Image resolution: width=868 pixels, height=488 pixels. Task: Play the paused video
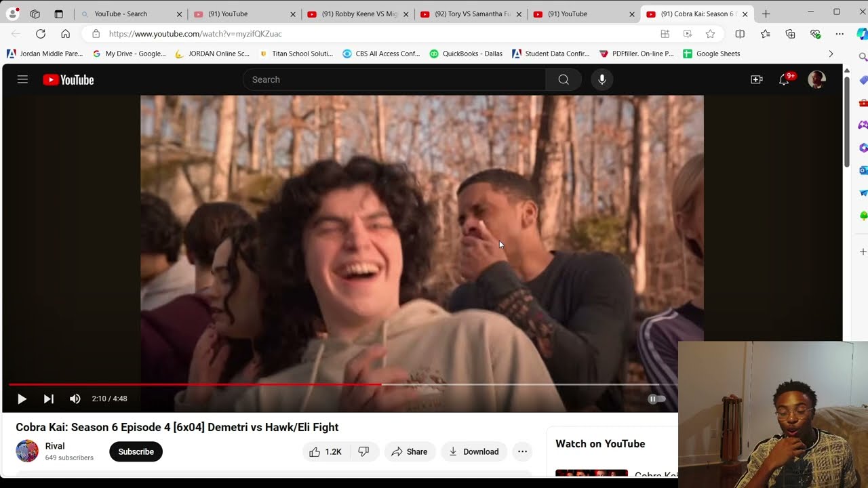coord(22,399)
